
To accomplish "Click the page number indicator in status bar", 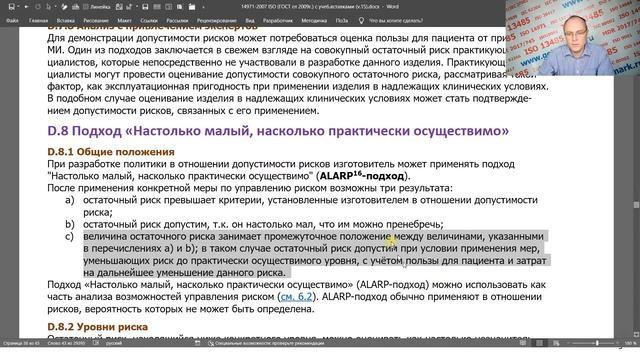I will point(21,343).
